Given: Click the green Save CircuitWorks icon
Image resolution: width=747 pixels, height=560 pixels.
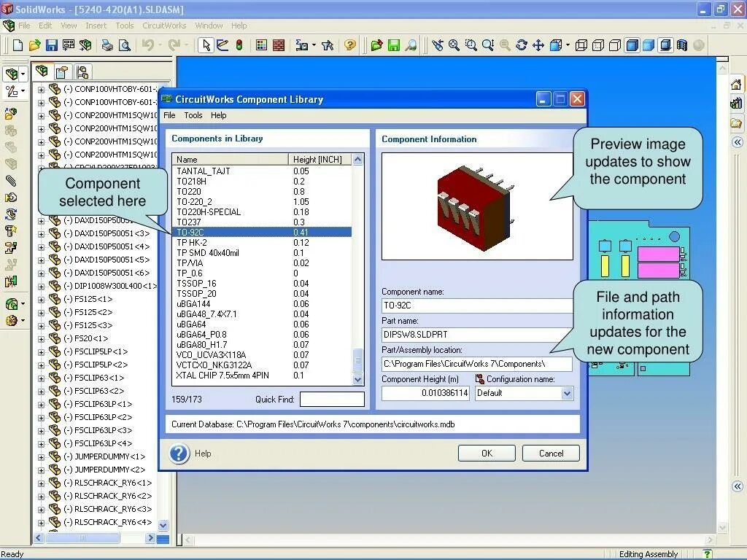Looking at the screenshot, I should [x=393, y=45].
